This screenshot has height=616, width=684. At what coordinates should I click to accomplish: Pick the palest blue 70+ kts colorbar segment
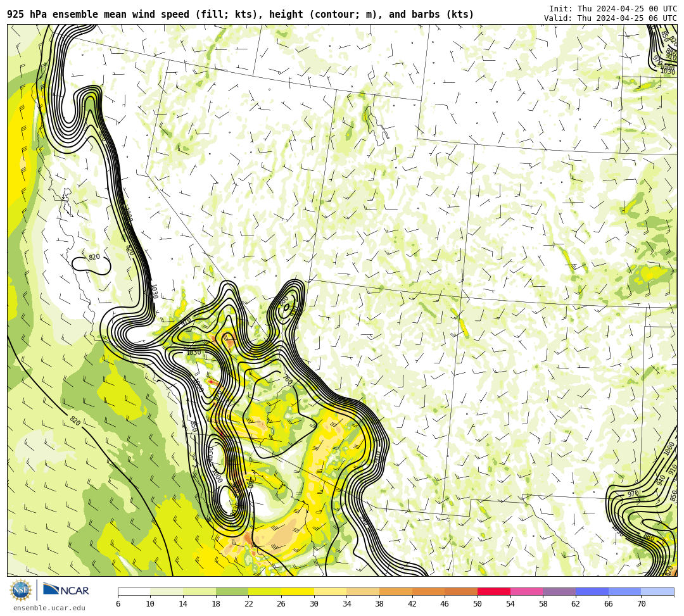[x=657, y=591]
